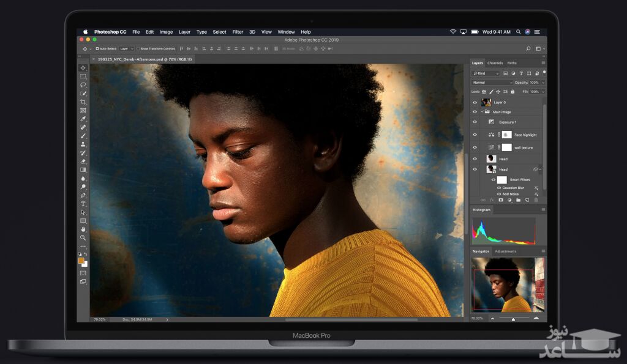Select the Eyedropper tool

[x=82, y=119]
